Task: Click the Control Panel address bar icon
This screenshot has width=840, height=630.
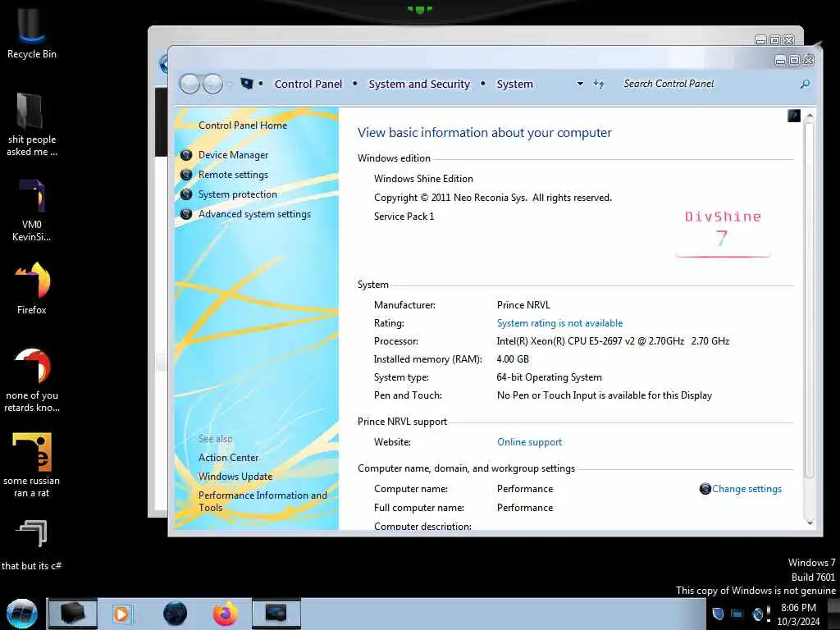Action: point(246,84)
